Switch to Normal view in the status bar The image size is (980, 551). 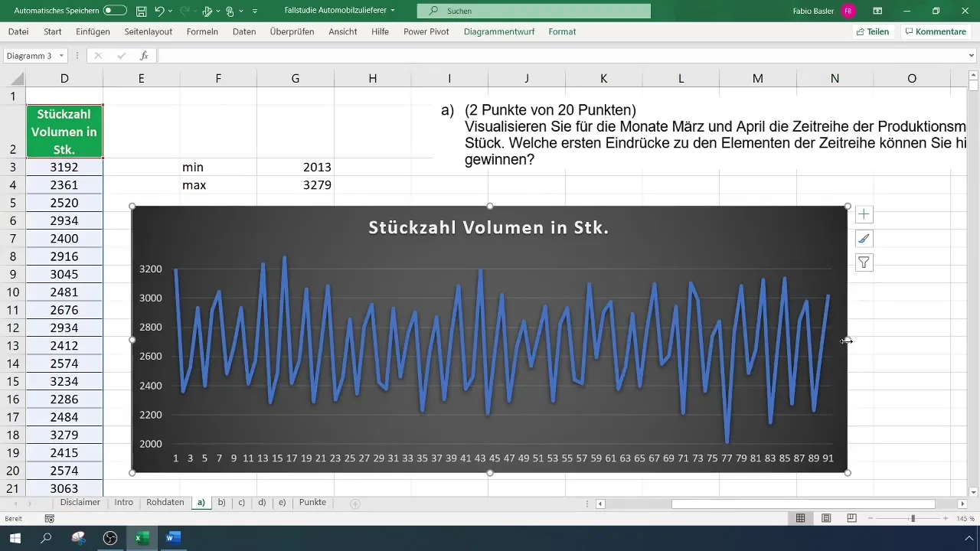(x=800, y=518)
